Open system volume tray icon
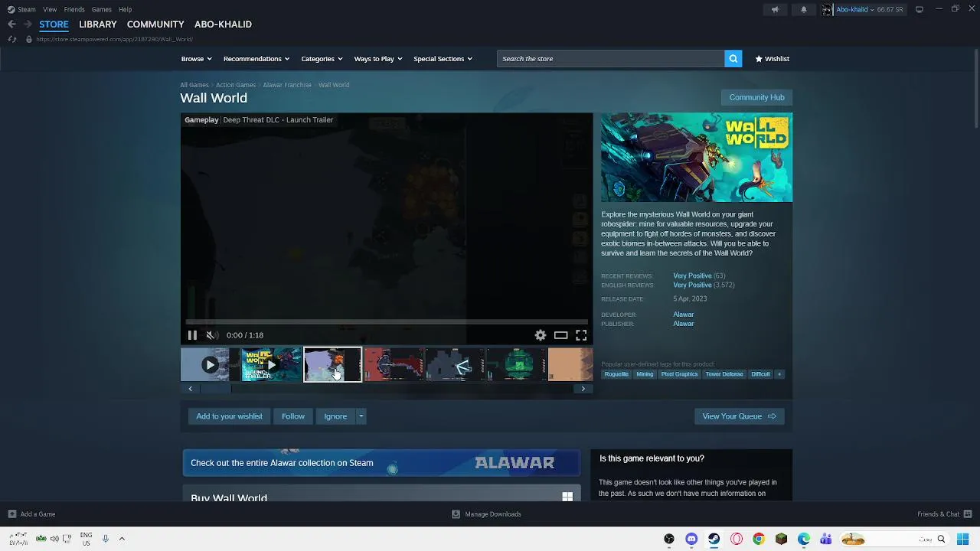This screenshot has height=551, width=980. tap(54, 539)
